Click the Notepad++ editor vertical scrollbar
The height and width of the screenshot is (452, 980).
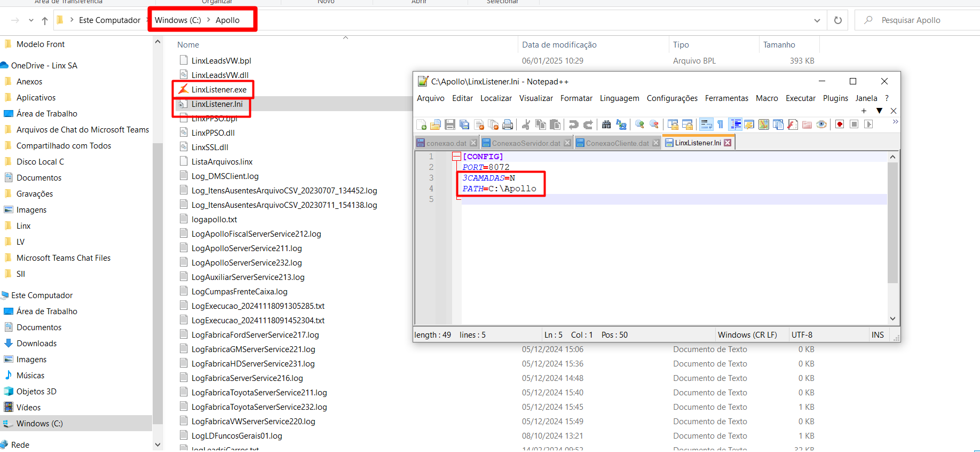point(892,223)
